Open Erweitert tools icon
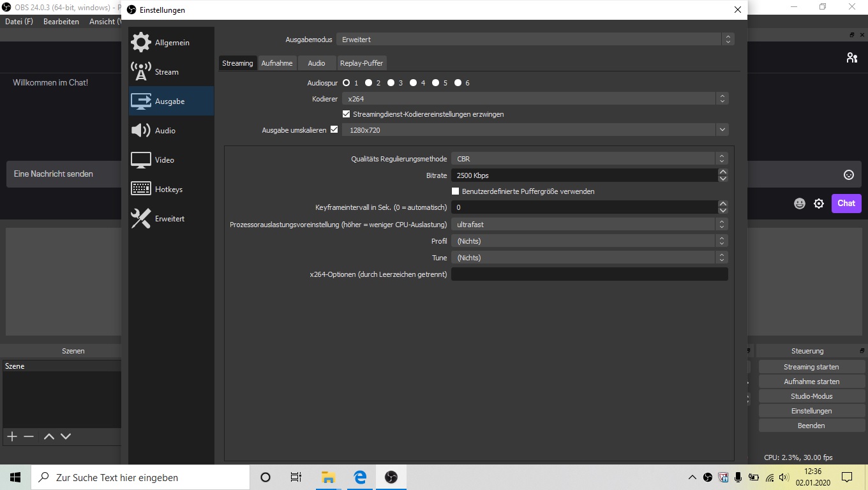Viewport: 868px width, 490px height. (x=141, y=218)
